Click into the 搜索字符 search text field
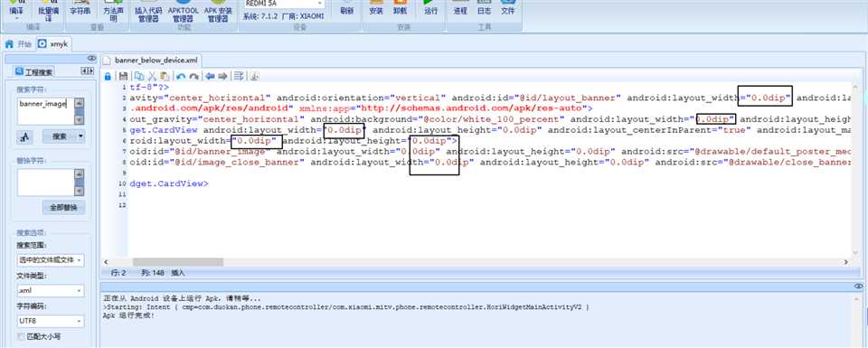Screen dimensions: 868x348 (46, 110)
